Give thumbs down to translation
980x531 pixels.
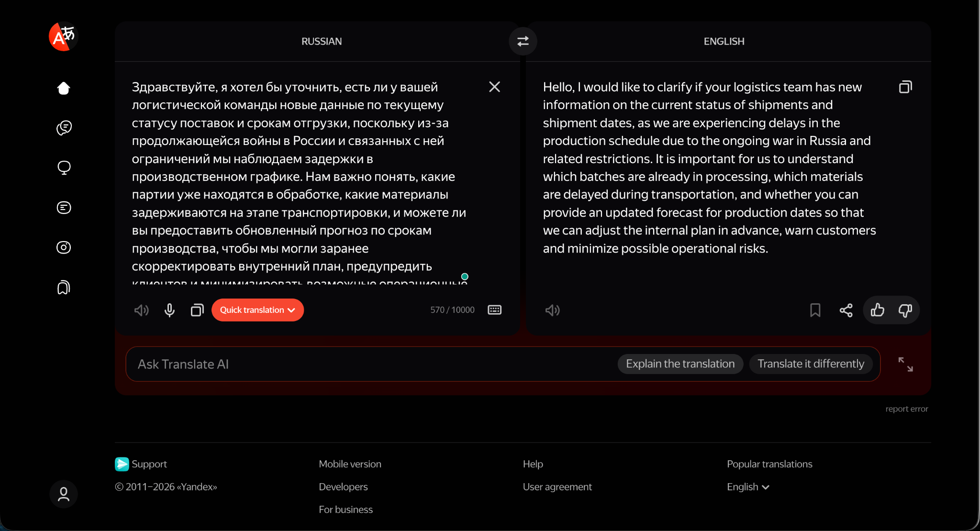click(905, 310)
